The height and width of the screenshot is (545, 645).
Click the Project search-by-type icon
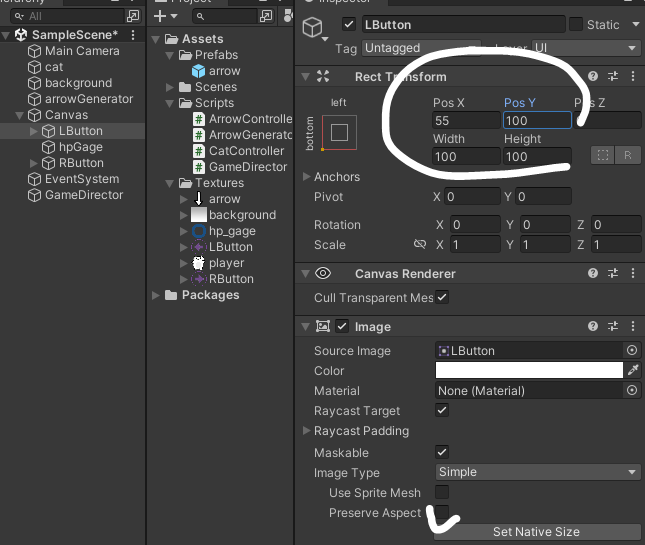click(x=288, y=16)
